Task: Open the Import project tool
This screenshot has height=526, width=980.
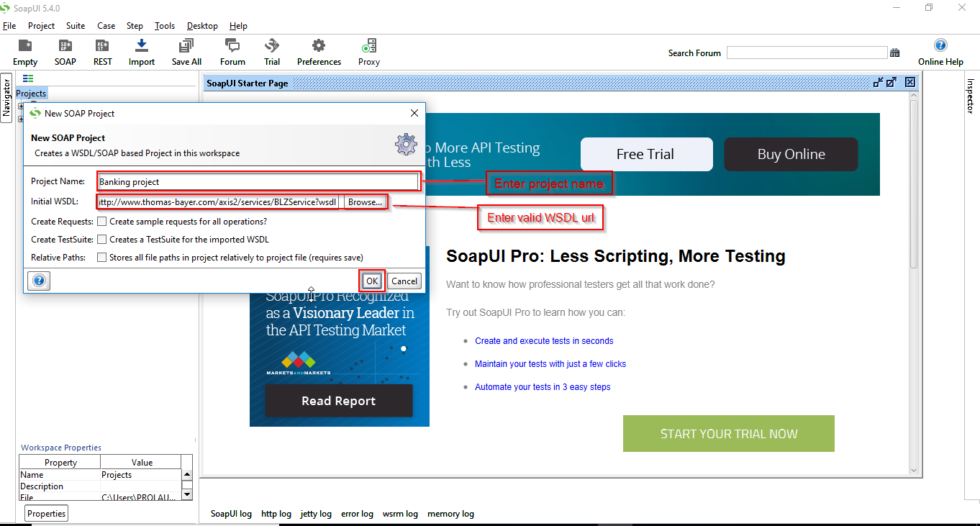Action: coord(141,50)
